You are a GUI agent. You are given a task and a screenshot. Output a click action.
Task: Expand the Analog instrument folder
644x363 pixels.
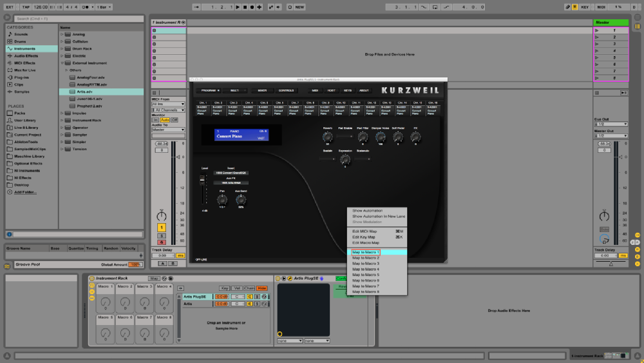tap(62, 34)
